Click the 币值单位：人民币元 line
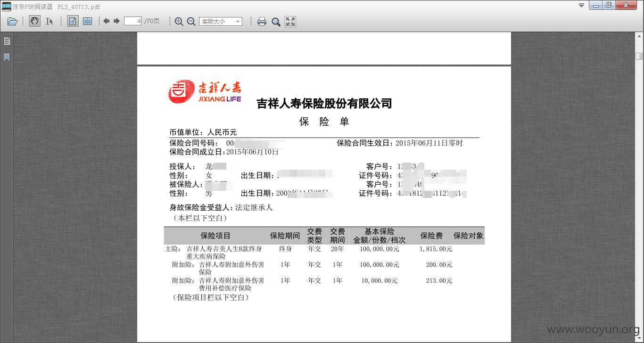This screenshot has width=644, height=343. pyautogui.click(x=203, y=132)
